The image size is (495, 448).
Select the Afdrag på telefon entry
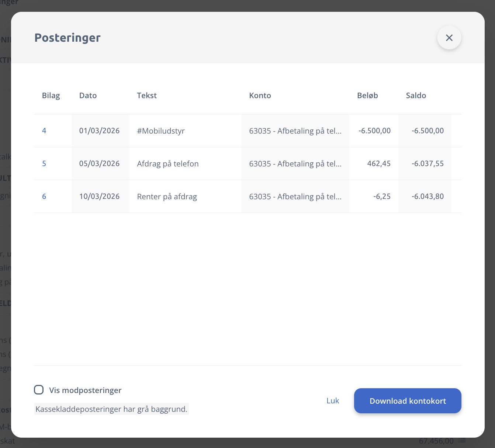tap(168, 164)
